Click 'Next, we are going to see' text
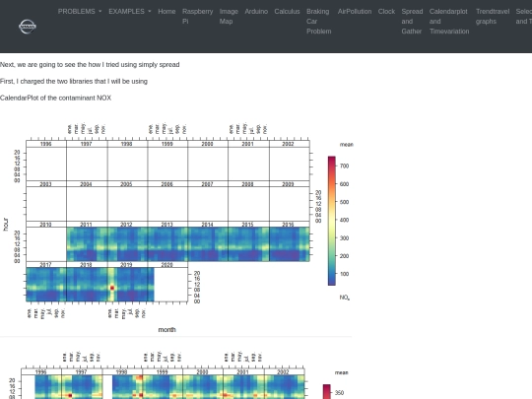Screen dimensions: 532x399 tap(90, 65)
